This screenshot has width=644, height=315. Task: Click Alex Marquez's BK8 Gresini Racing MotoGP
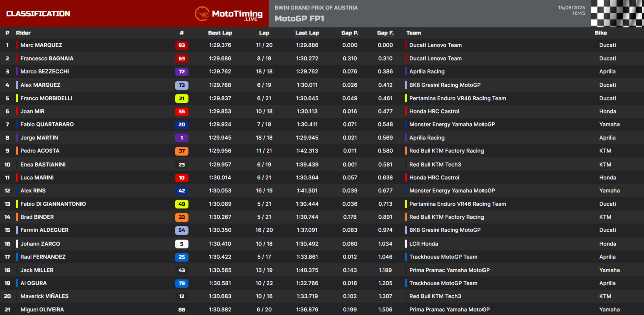(445, 85)
